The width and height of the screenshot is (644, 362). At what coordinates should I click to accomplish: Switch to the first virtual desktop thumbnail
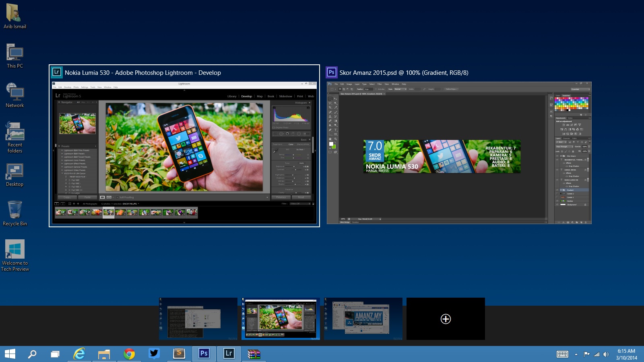pos(198,319)
